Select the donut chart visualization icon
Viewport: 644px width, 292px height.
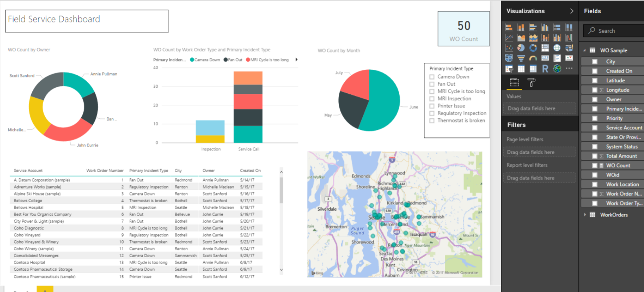coord(533,48)
